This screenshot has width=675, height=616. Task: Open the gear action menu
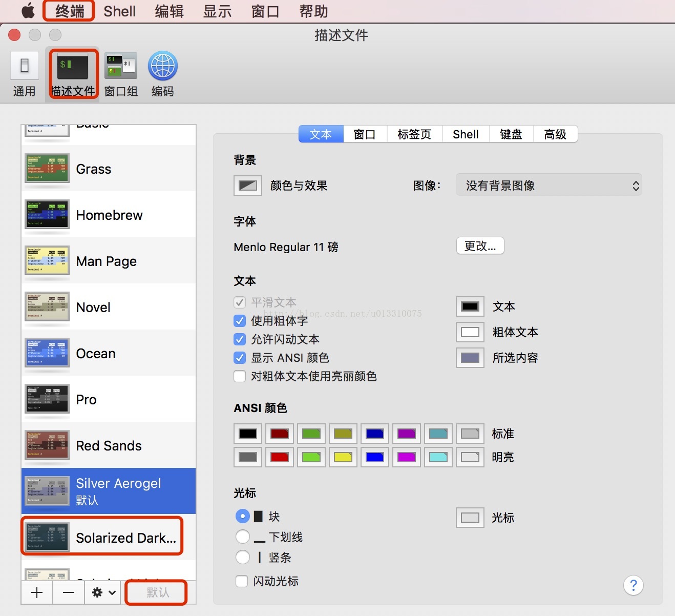tap(103, 592)
